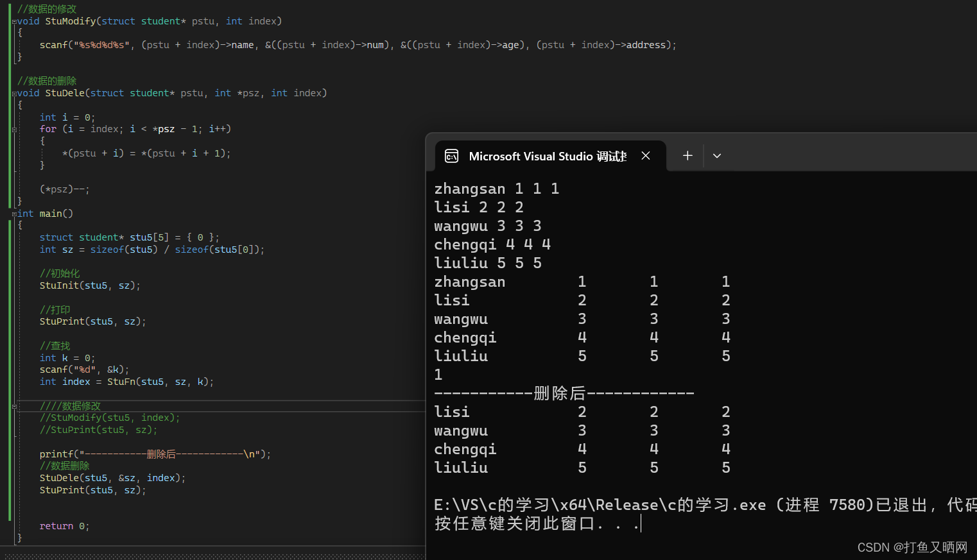Close the Microsoft Visual Studio debug console tab
Viewport: 977px width, 560px height.
646,156
